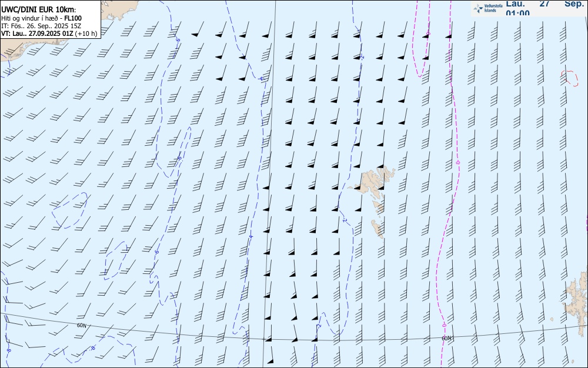The height and width of the screenshot is (368, 588).
Task: Click the 'Sep.' month label in the header
Action: coord(574,4)
